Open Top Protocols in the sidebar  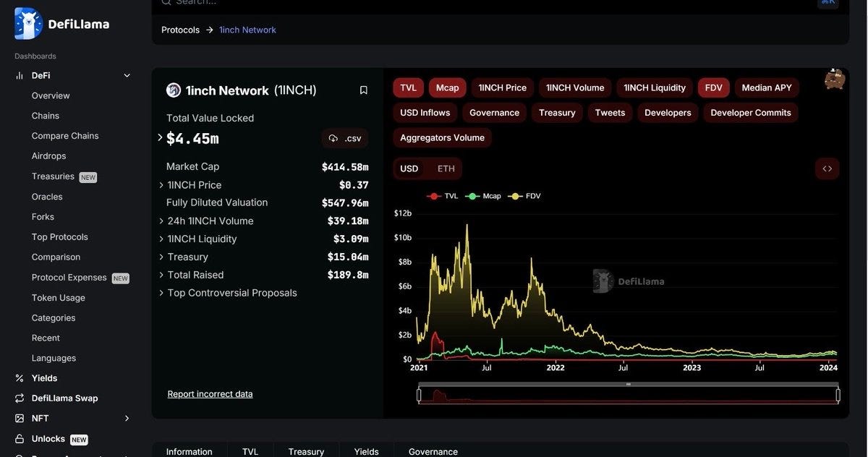60,237
